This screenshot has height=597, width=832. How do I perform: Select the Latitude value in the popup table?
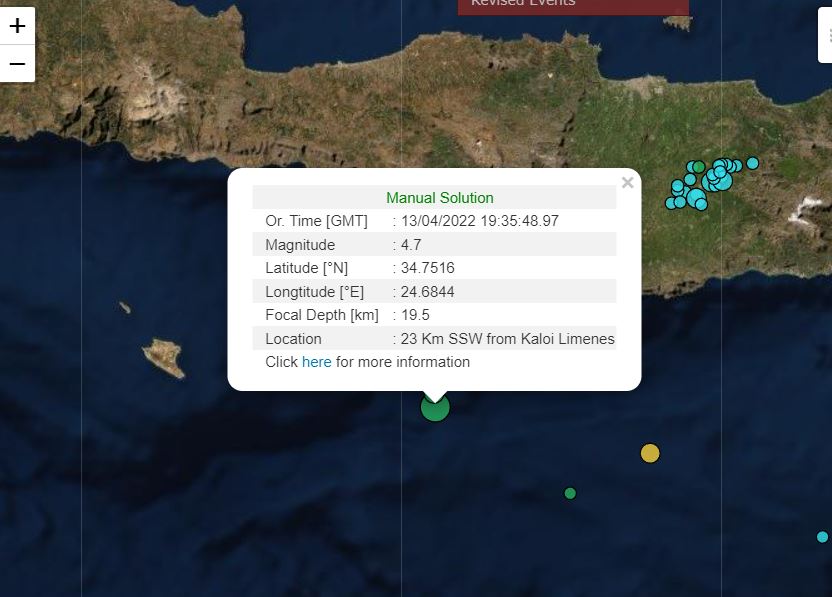tap(430, 268)
